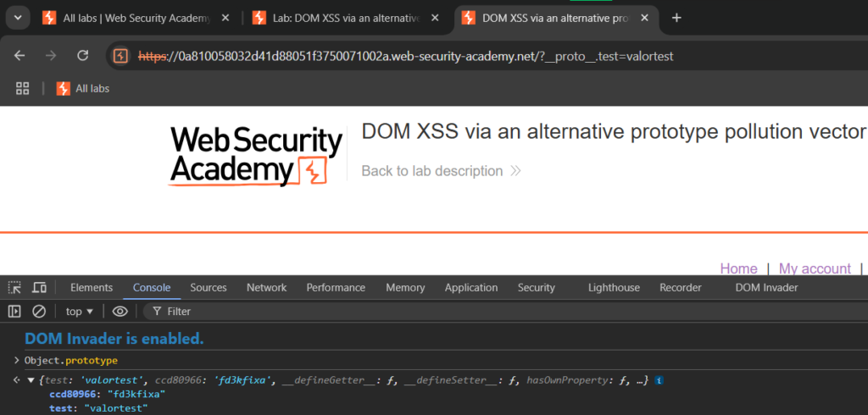Screen dimensions: 868x415
Task: Click the info icon beside object preview
Action: click(x=659, y=380)
